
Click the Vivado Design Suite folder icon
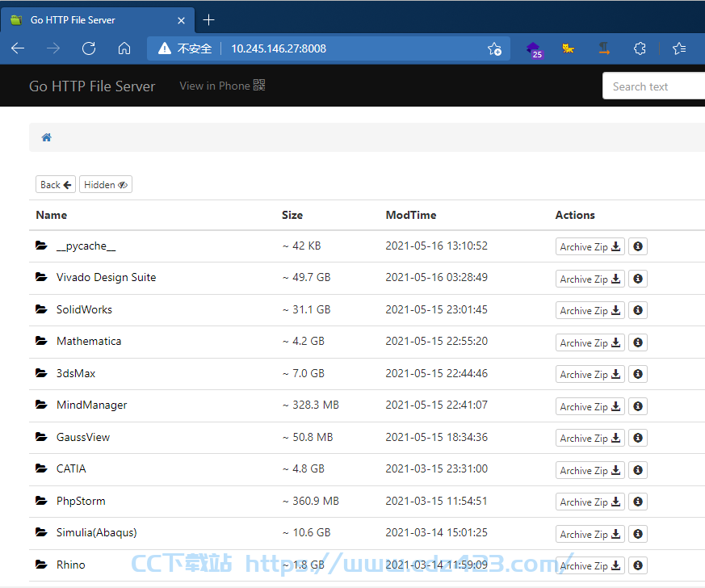41,277
